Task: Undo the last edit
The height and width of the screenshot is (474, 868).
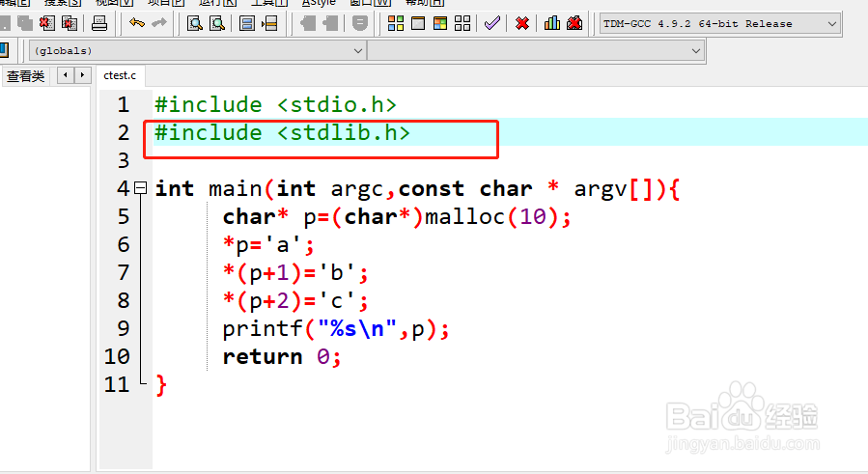Action: (x=137, y=23)
